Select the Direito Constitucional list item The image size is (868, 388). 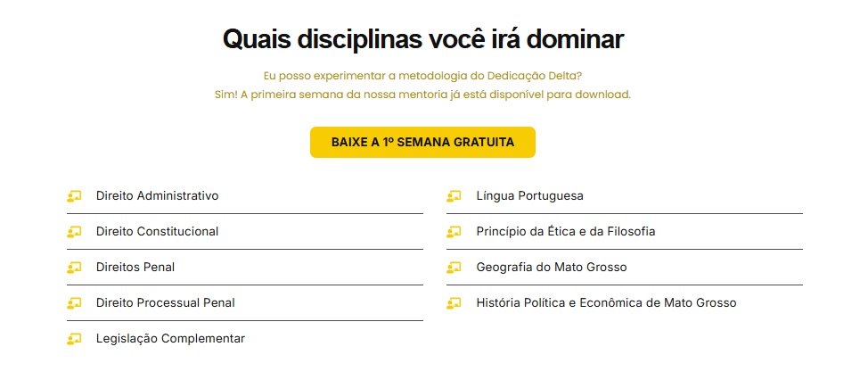pyautogui.click(x=157, y=232)
